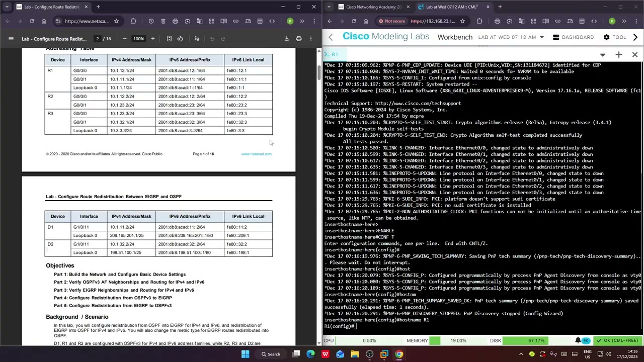
Task: Open WPS Office from taskbar
Action: (326, 354)
